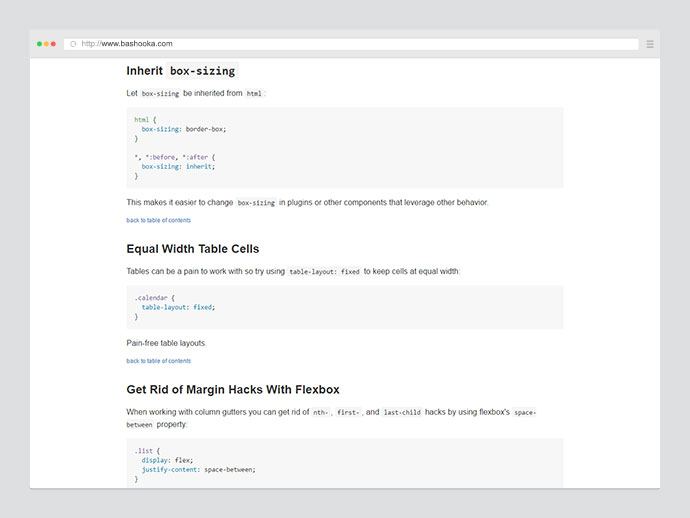The height and width of the screenshot is (518, 690).
Task: Open 'back to table of contents' under Pain-free table layouts
Action: pyautogui.click(x=158, y=361)
